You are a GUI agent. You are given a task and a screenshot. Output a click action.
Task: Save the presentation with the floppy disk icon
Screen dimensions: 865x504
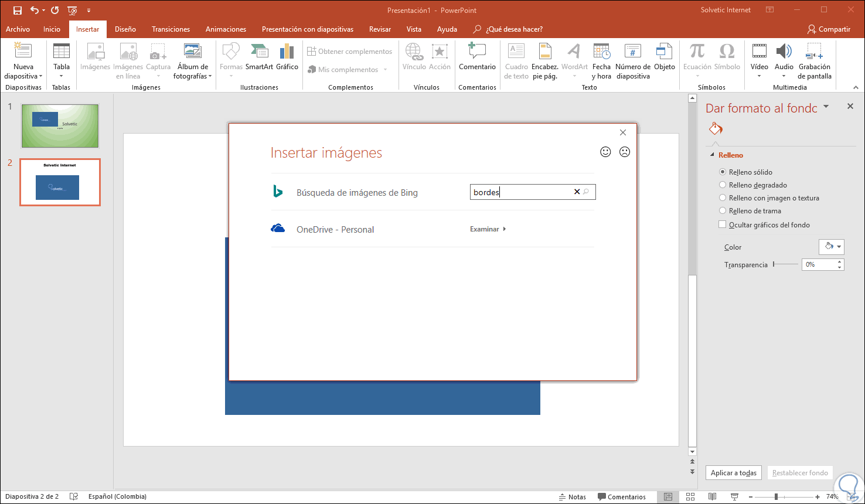tap(17, 11)
